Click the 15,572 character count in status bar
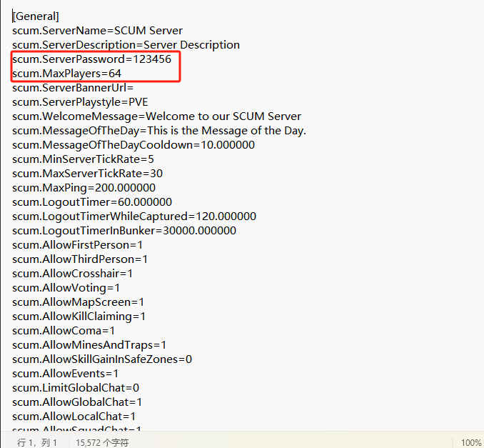This screenshot has width=484, height=448. tap(102, 443)
